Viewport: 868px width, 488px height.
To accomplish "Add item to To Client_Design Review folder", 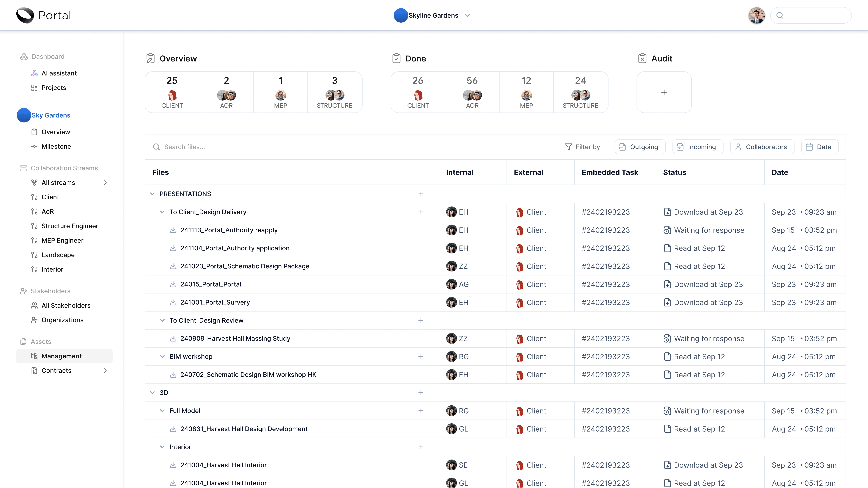I will (421, 320).
